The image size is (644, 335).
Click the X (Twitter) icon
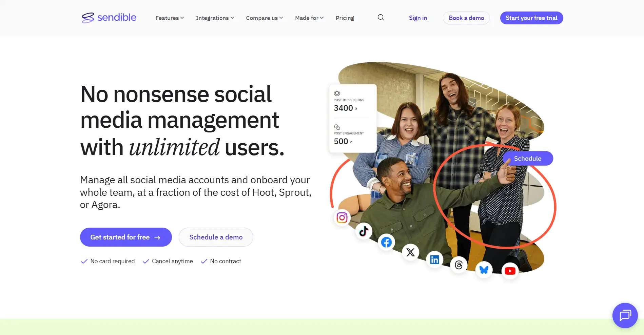pyautogui.click(x=411, y=252)
